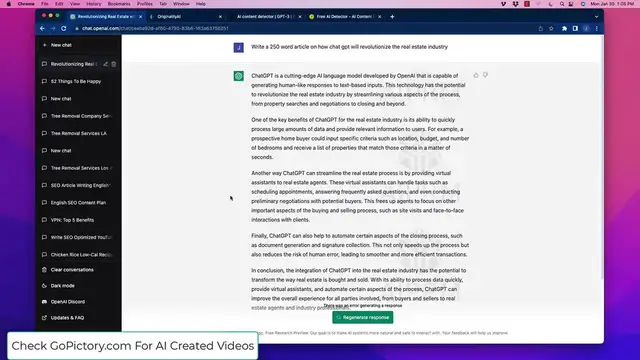Image resolution: width=640 pixels, height=360 pixels.
Task: Open the Write SEO Optimized YouTube chat
Action: [81, 237]
